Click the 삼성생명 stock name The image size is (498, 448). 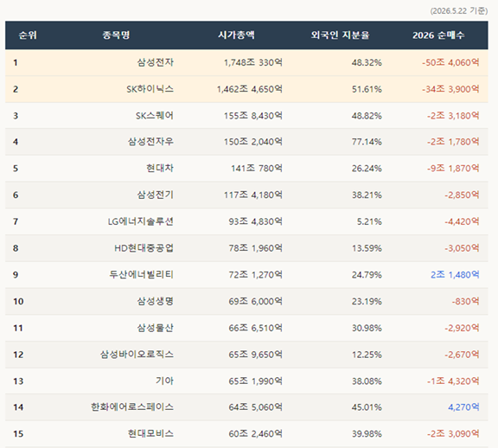156,301
